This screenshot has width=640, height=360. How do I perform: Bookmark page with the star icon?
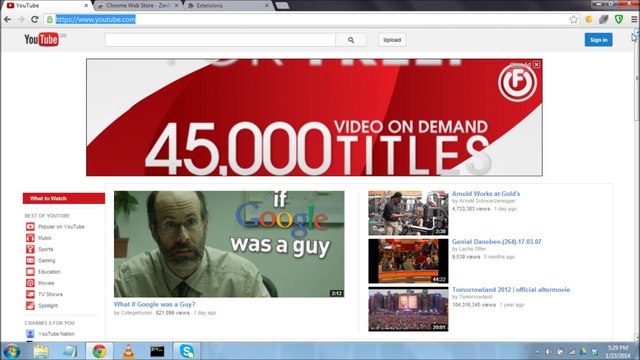(x=573, y=19)
